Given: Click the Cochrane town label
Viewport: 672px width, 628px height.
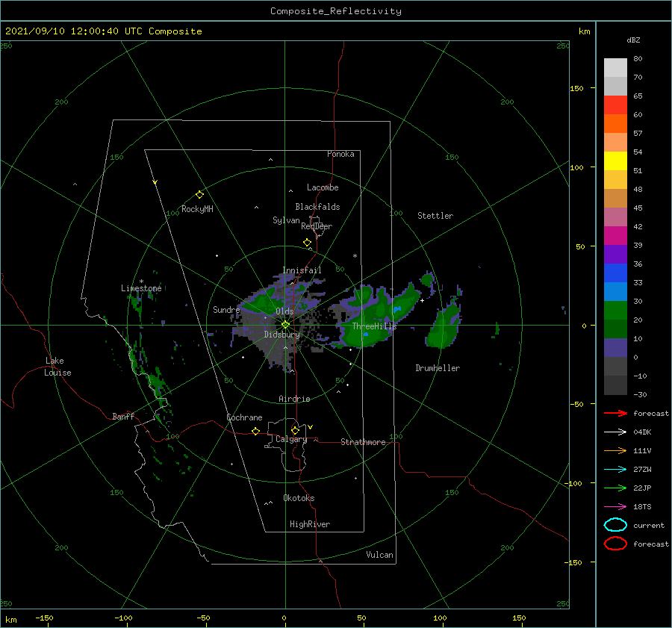Looking at the screenshot, I should (244, 417).
